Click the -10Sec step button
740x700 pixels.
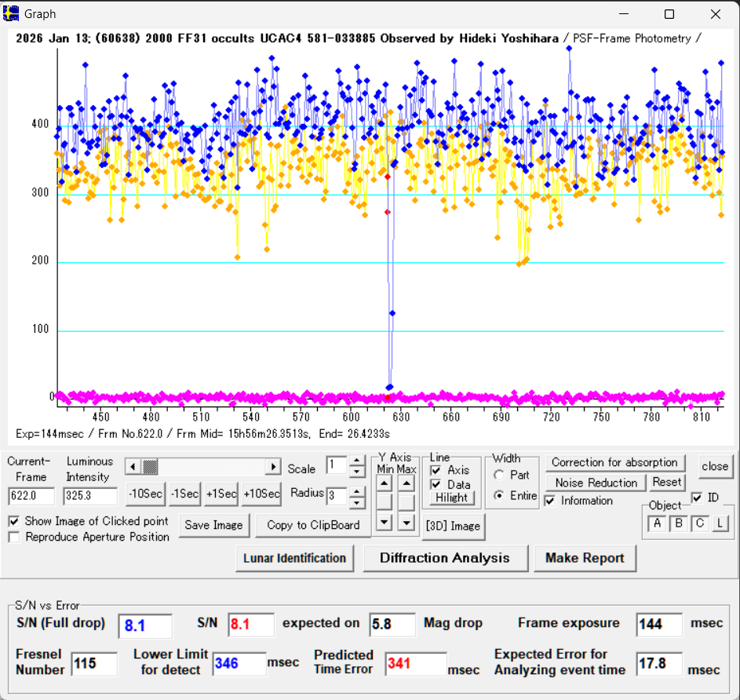pos(146,494)
